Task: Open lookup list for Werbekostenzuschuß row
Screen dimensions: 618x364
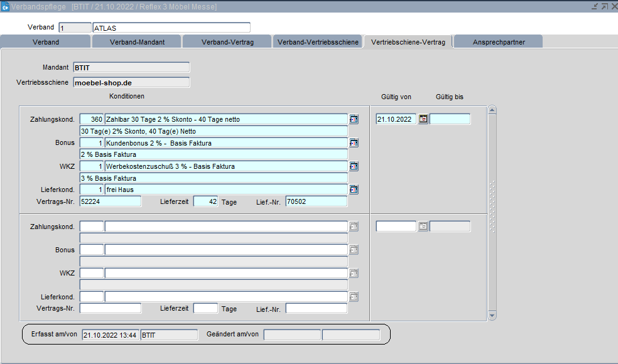Action: pos(354,166)
